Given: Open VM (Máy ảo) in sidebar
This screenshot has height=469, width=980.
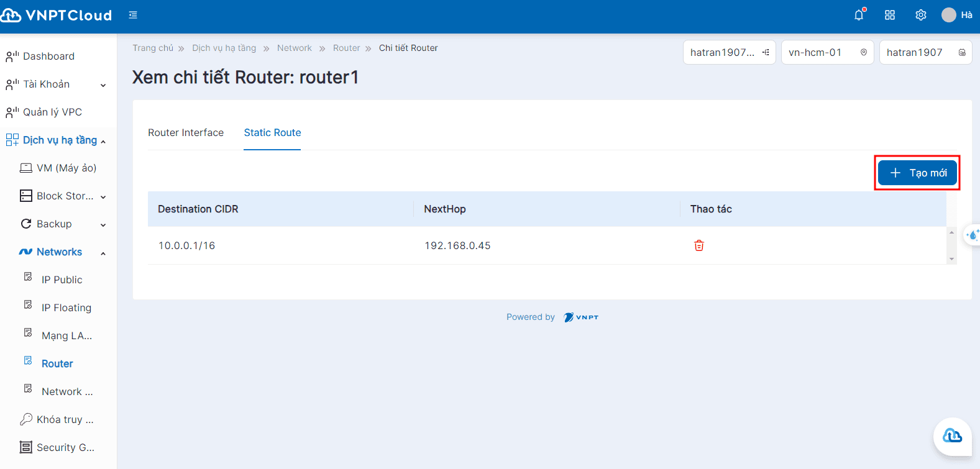Looking at the screenshot, I should click(x=58, y=168).
